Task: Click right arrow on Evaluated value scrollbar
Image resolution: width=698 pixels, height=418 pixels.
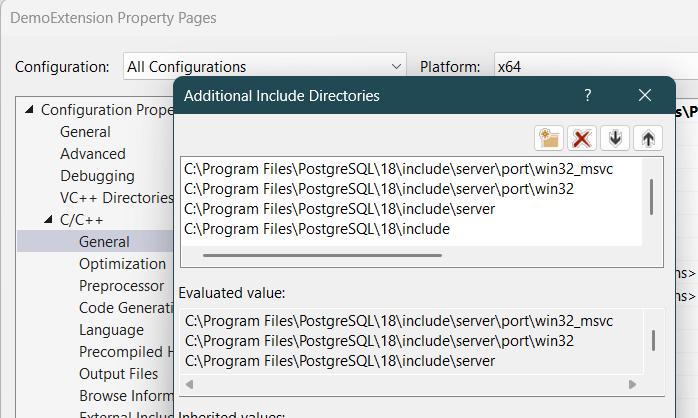Action: (631, 384)
